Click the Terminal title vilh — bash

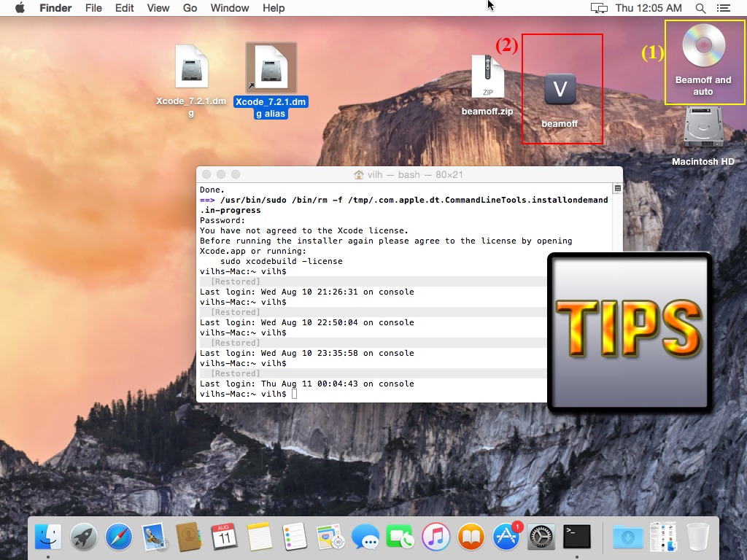409,175
